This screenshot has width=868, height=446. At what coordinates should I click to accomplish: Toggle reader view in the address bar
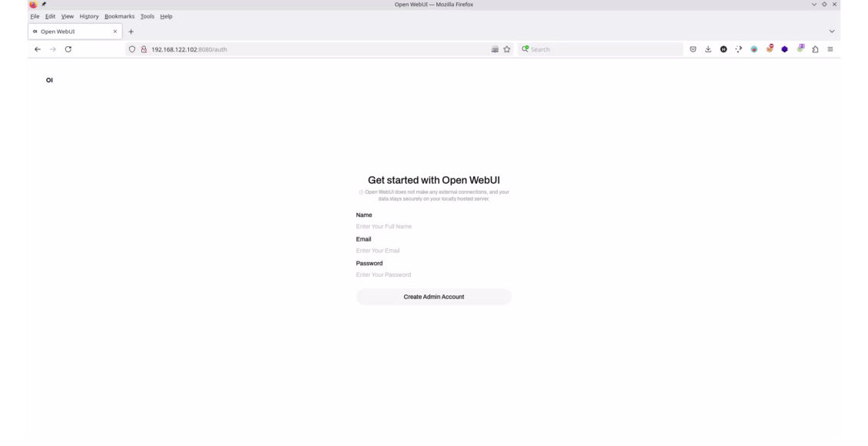tap(495, 49)
